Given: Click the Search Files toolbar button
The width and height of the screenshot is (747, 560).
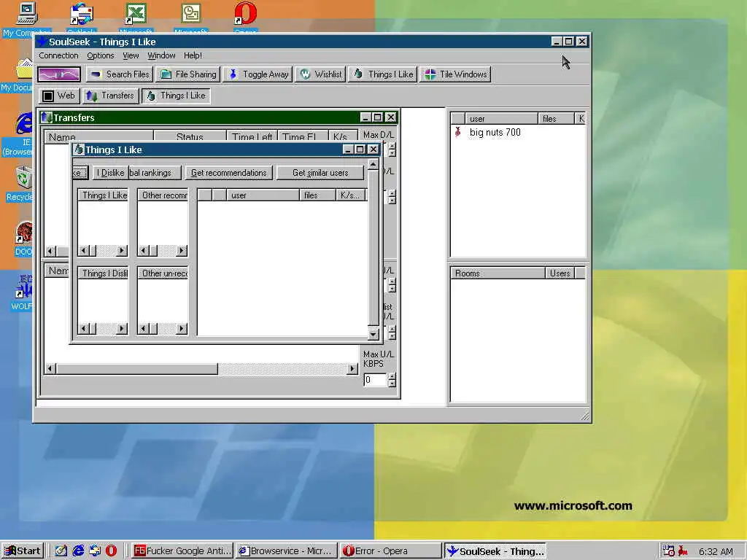Looking at the screenshot, I should point(119,74).
